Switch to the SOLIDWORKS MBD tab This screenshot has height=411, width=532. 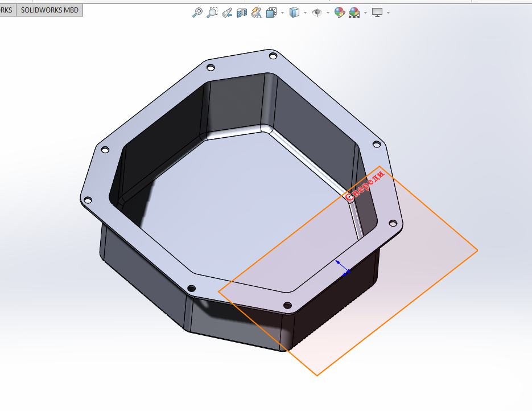[50, 10]
